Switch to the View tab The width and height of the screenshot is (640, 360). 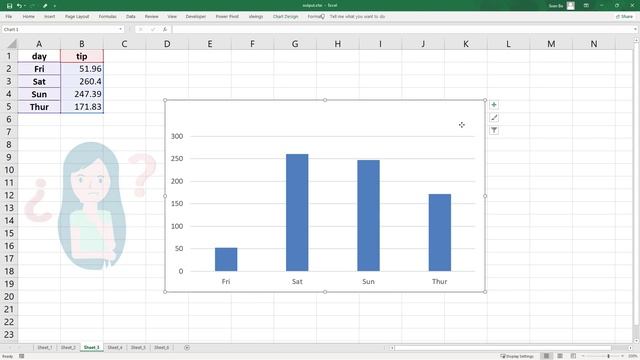click(x=172, y=16)
